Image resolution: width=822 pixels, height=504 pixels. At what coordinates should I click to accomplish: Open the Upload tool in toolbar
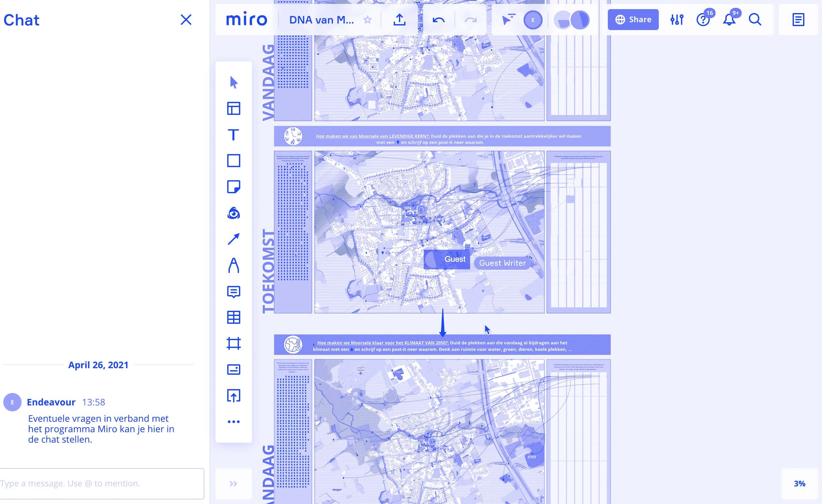pos(233,396)
